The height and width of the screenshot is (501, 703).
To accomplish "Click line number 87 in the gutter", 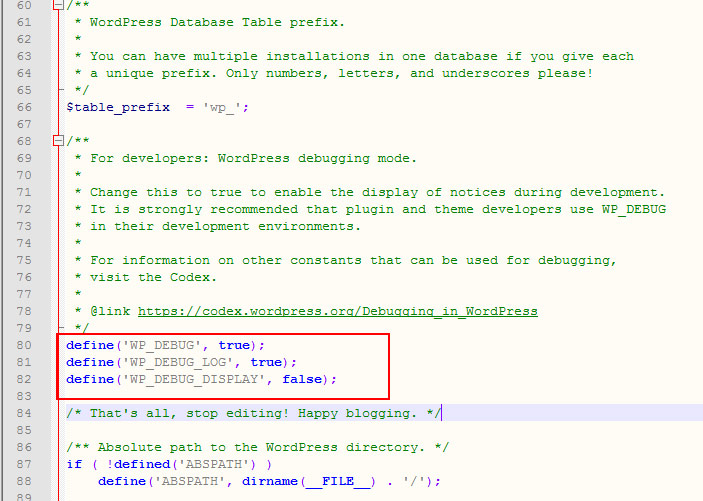I will tap(24, 464).
